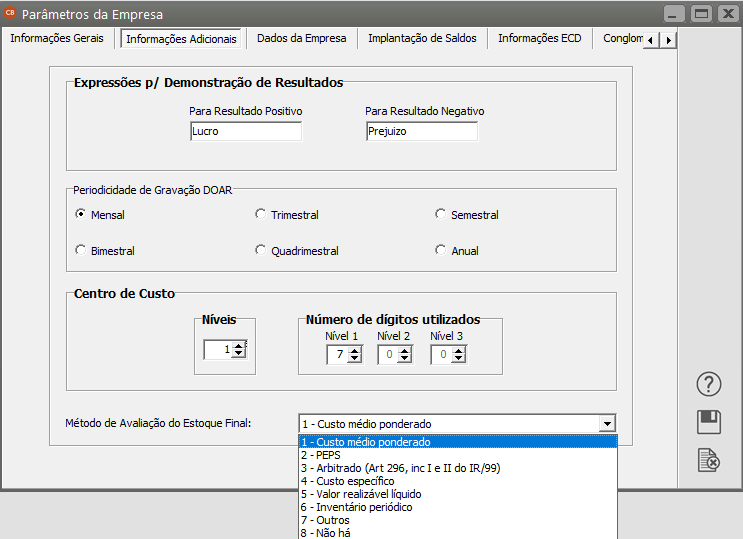
Task: Choose the Anual periodicity option
Action: [441, 250]
